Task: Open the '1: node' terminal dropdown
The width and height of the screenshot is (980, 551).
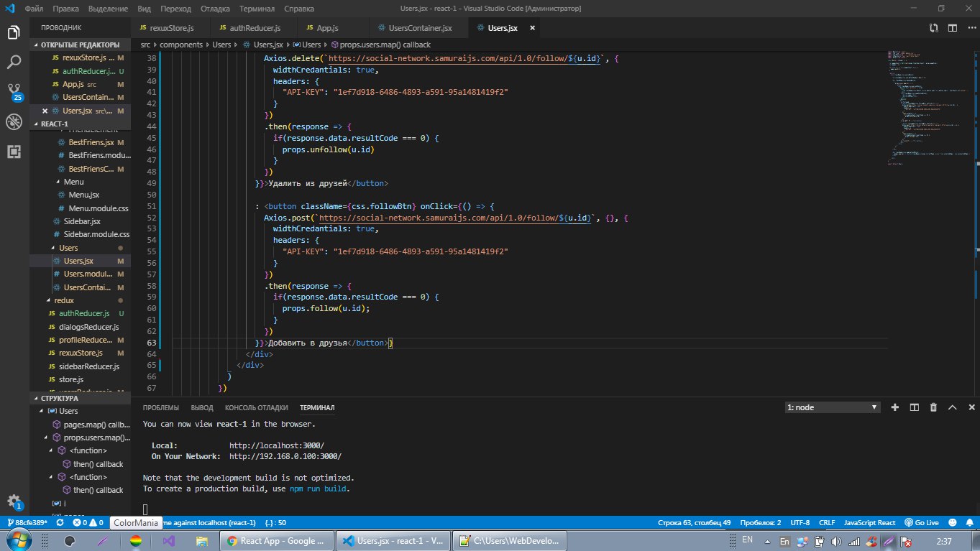Action: pos(833,407)
